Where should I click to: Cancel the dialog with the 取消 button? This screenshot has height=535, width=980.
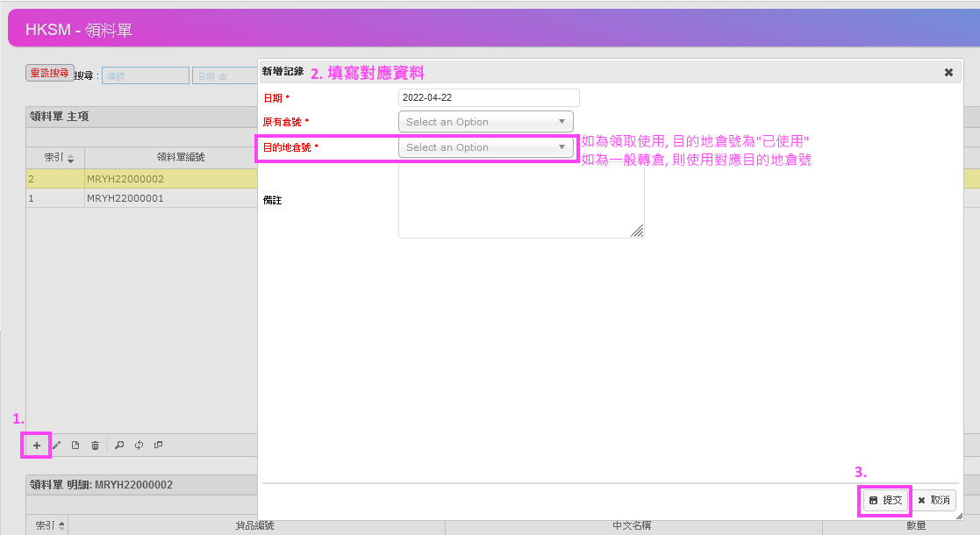[934, 500]
